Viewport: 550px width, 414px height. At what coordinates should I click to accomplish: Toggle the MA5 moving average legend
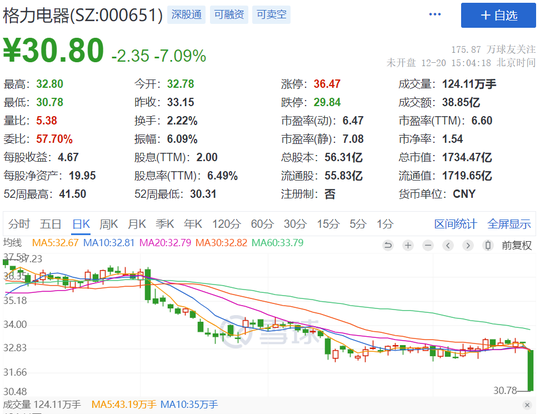[x=55, y=242]
